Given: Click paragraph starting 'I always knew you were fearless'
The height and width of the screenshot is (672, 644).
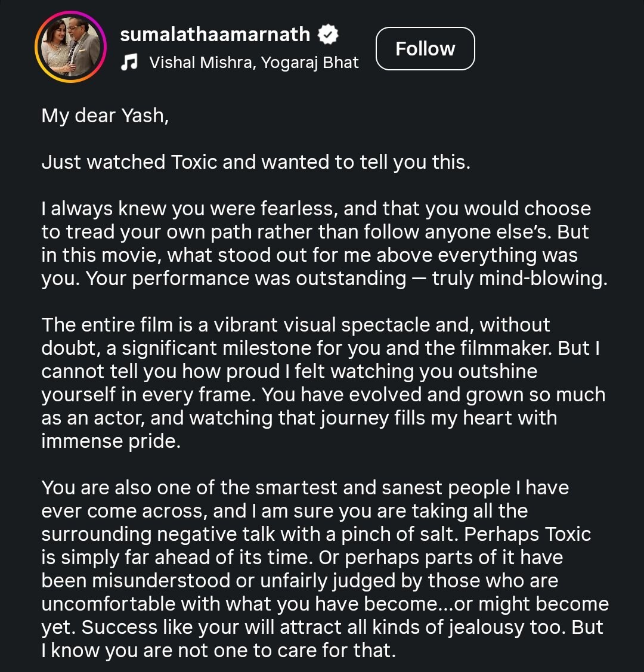Looking at the screenshot, I should [325, 243].
